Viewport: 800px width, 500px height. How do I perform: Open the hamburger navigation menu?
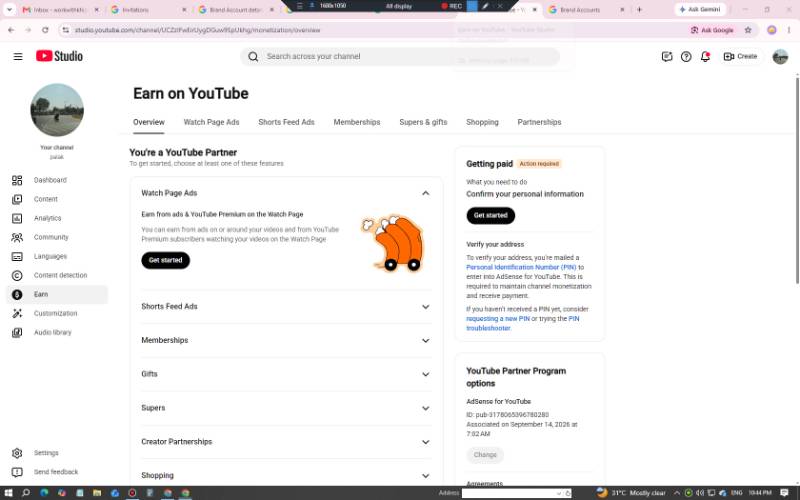click(18, 57)
